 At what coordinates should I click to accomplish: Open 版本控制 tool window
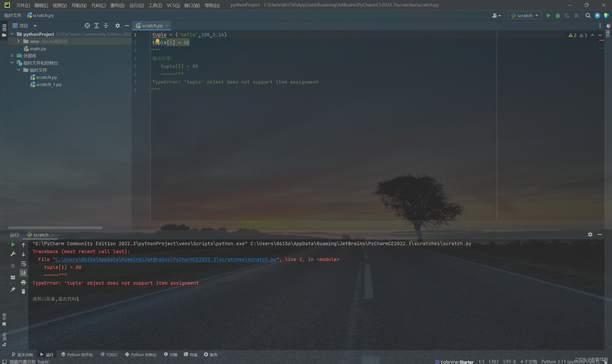pos(22,354)
